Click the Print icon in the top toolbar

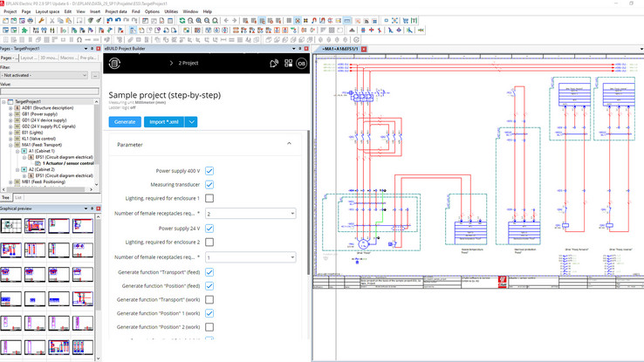point(30,21)
